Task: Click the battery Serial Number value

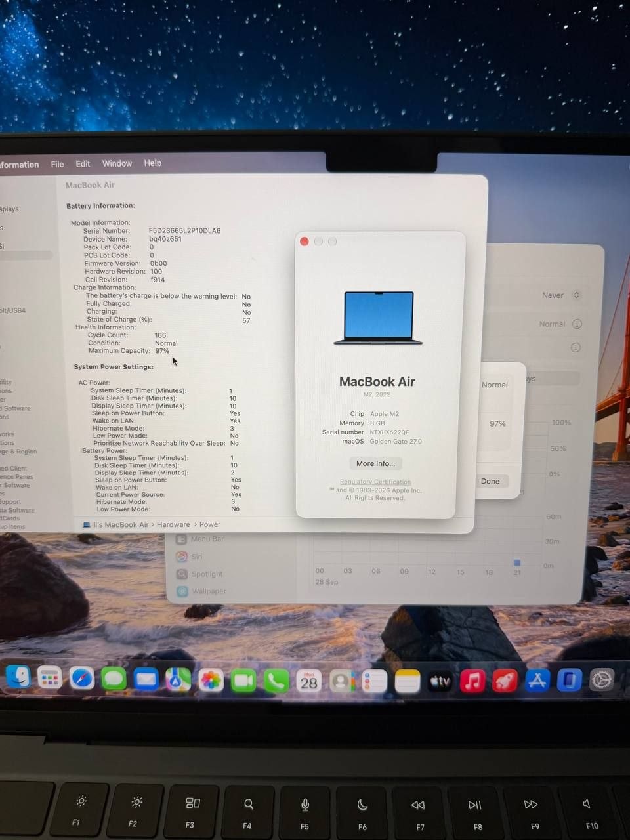Action: 184,231
